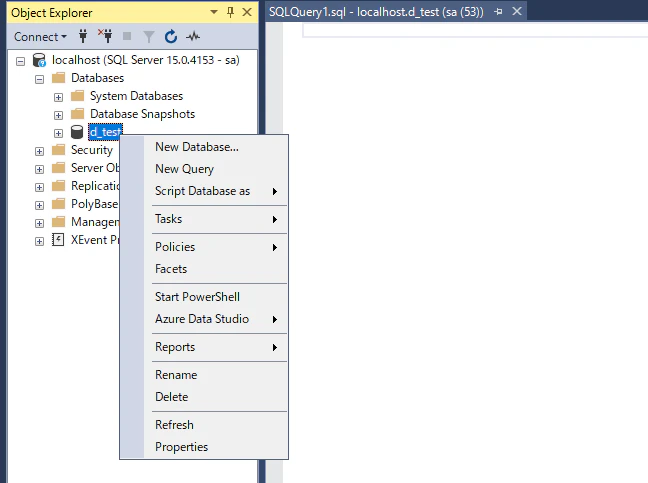Click the Connect Object Explorer plug icon
This screenshot has height=483, width=648.
tap(83, 36)
